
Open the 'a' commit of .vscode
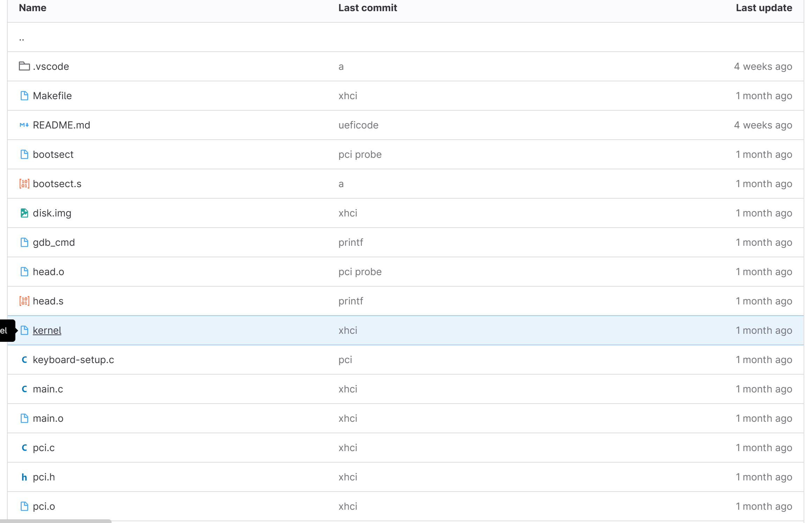pos(341,66)
